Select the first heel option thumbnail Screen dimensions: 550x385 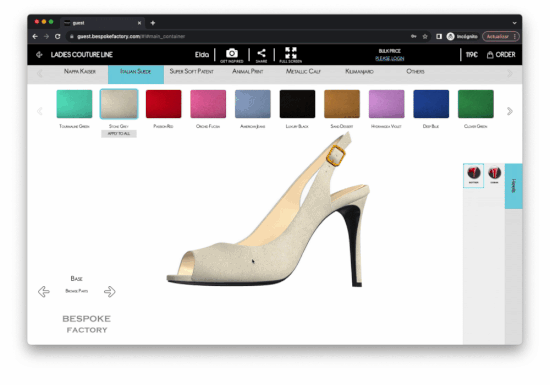click(474, 175)
